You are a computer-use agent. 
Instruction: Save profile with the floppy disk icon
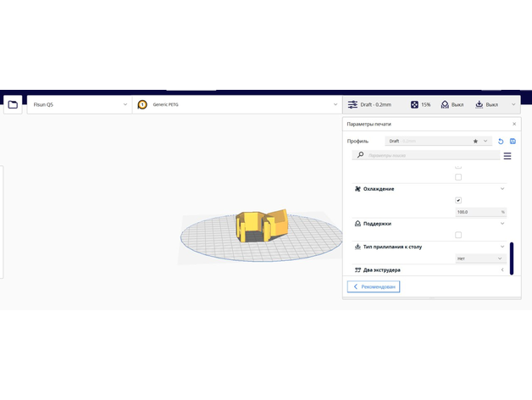[x=513, y=141]
